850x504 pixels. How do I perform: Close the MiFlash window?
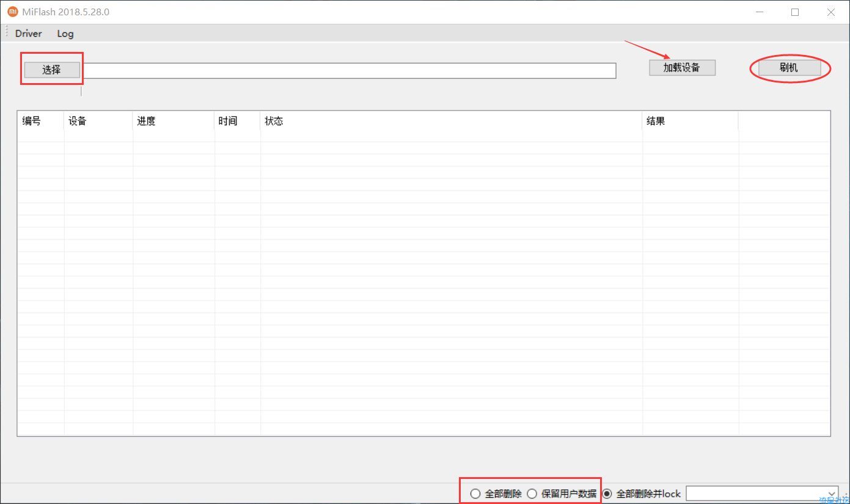(831, 12)
